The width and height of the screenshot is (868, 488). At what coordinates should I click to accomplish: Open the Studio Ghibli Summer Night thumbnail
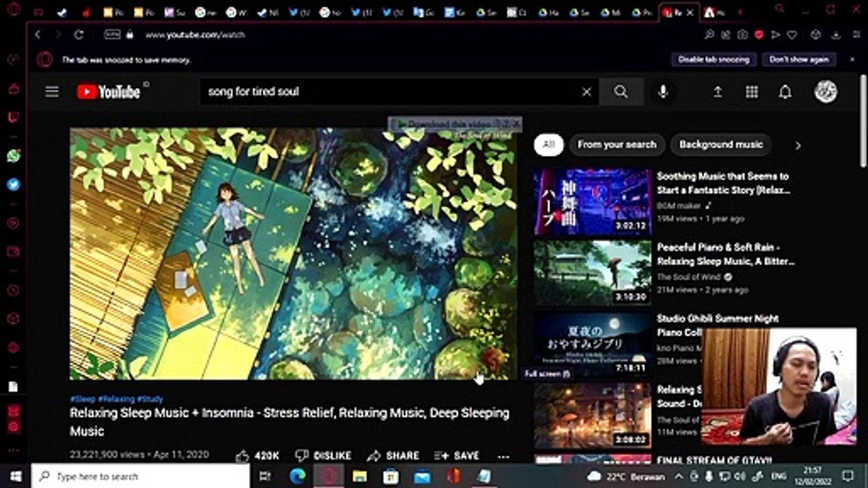(x=592, y=344)
